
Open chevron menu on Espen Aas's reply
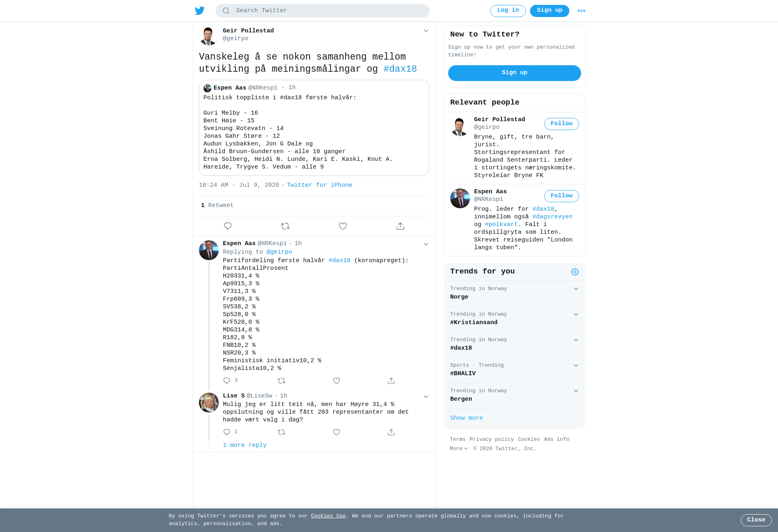click(x=426, y=244)
